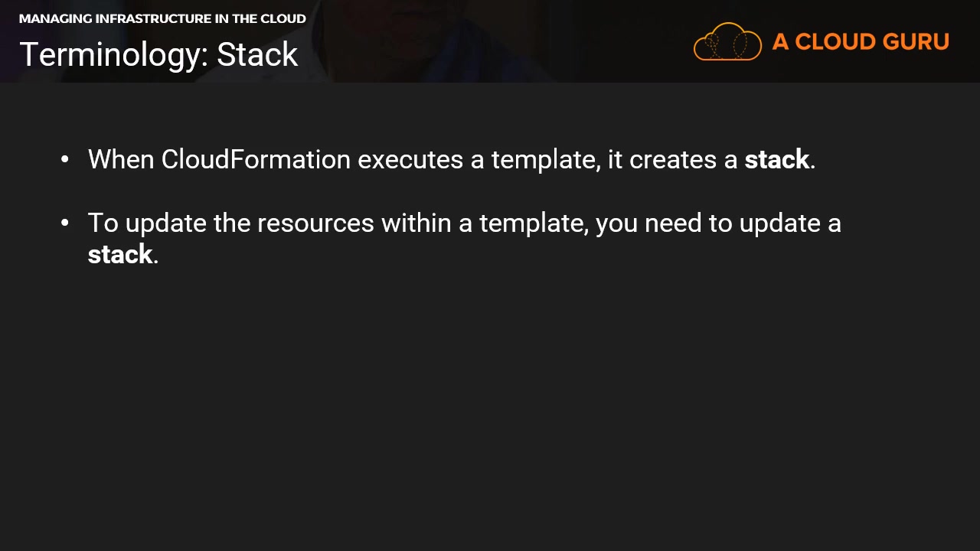The width and height of the screenshot is (980, 551).
Task: Click the A CLOUD GURU wordmark
Action: 861,42
